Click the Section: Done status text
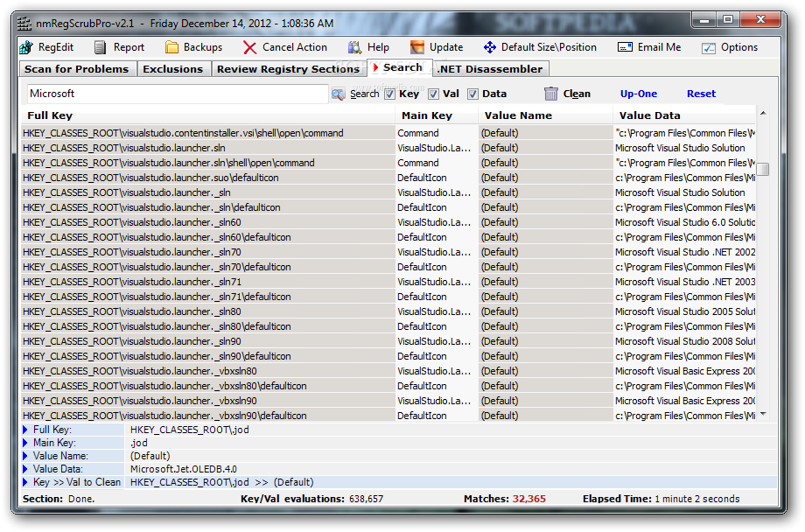This screenshot has width=805, height=532. coord(59,499)
